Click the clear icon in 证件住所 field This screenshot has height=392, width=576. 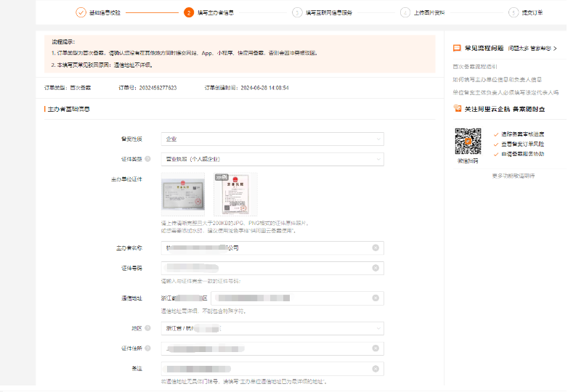(x=376, y=349)
